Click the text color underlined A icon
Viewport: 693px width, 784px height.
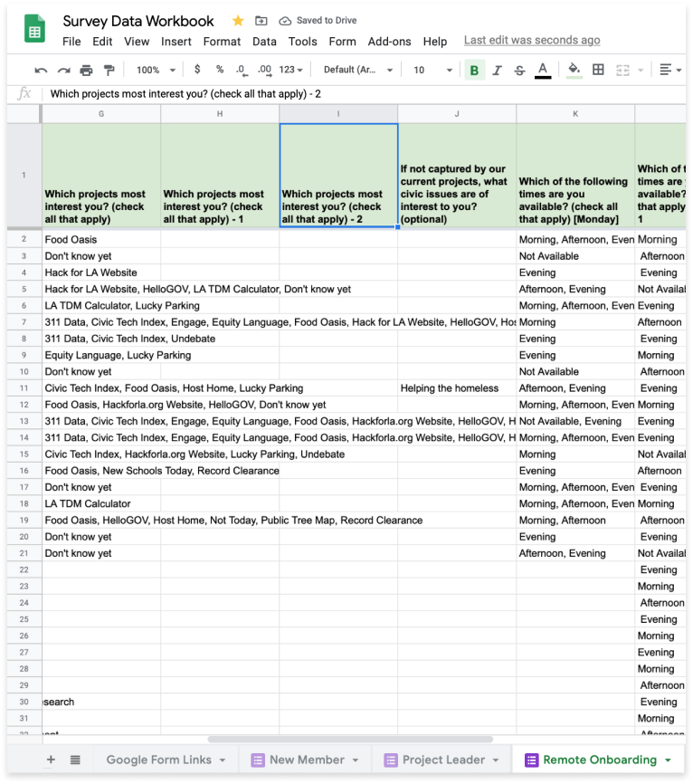(x=542, y=70)
